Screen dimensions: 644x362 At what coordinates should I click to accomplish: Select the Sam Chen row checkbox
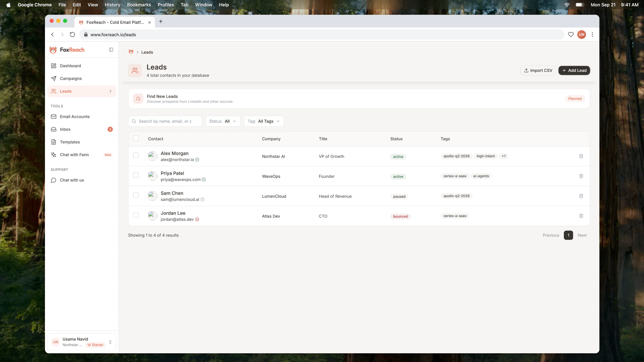pyautogui.click(x=136, y=195)
